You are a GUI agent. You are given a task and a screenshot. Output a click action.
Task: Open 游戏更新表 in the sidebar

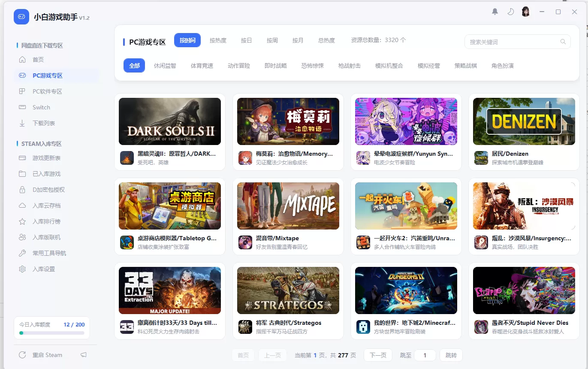click(x=46, y=158)
